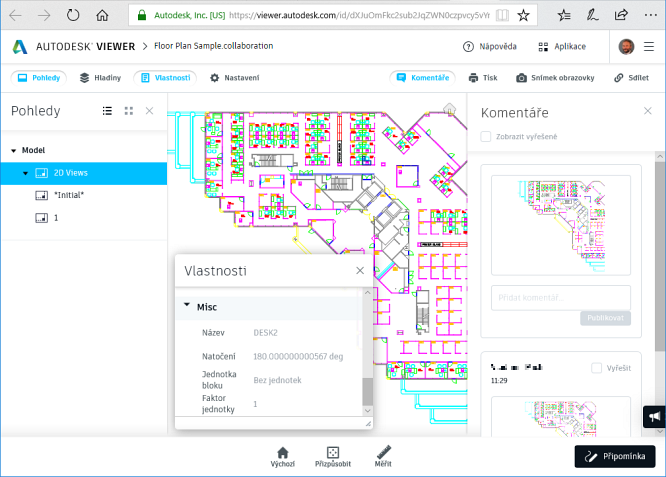
Task: Open Nápověda help
Action: point(490,46)
